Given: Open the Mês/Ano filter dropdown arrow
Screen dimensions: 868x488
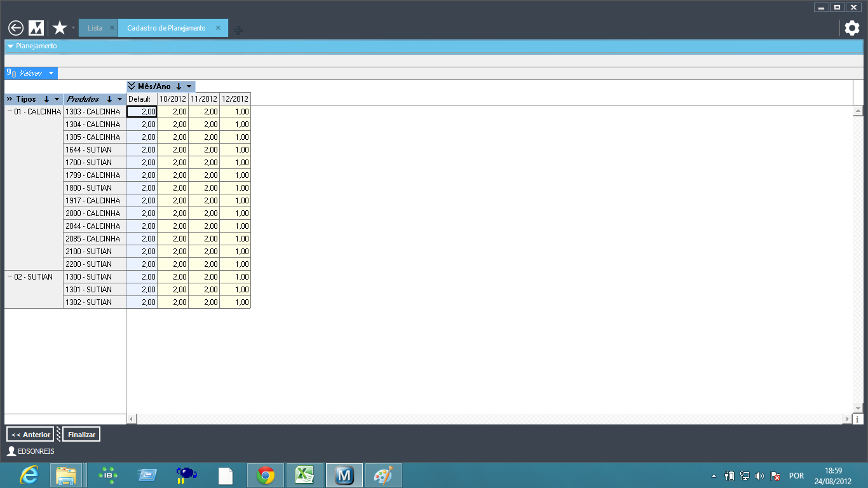Looking at the screenshot, I should pyautogui.click(x=189, y=86).
